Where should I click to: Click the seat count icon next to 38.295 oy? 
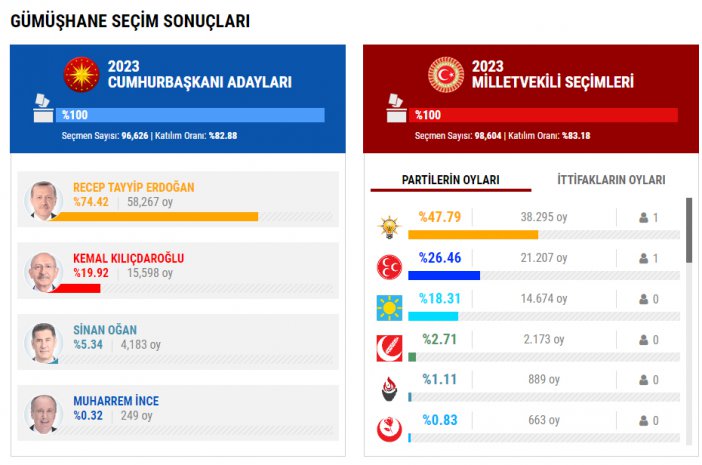pyautogui.click(x=644, y=217)
